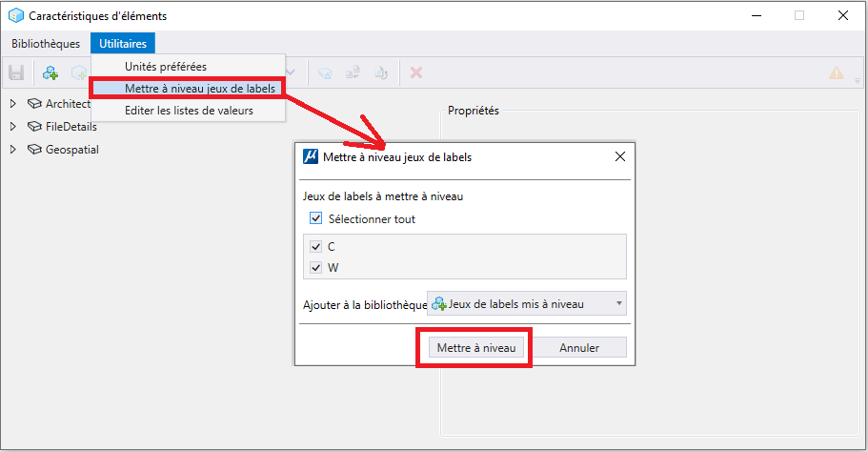Click the Jeux de labels à mettre à niveau text

coord(383,196)
